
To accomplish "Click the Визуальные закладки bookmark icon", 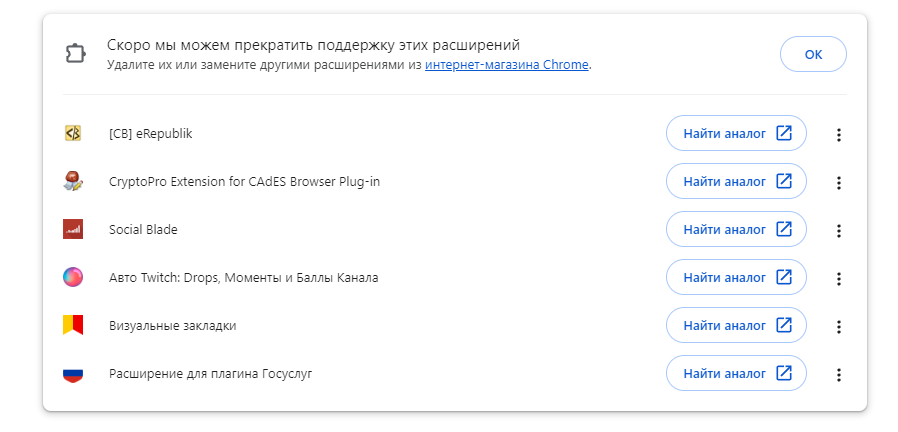I will [x=73, y=325].
